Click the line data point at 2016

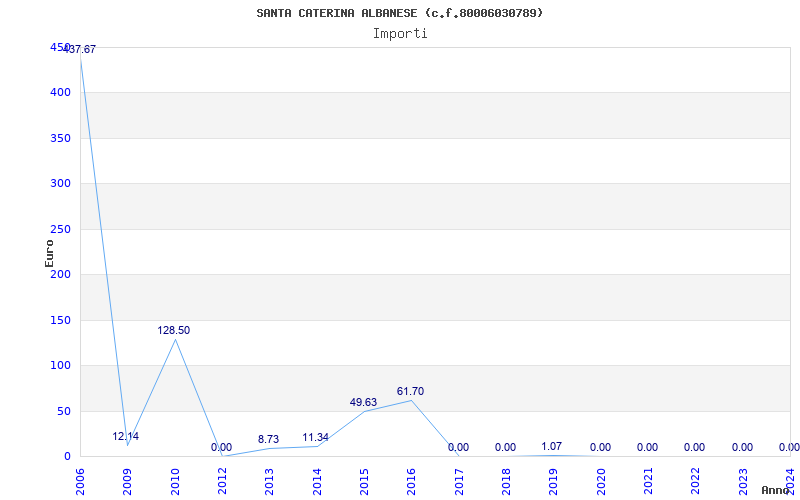[411, 400]
